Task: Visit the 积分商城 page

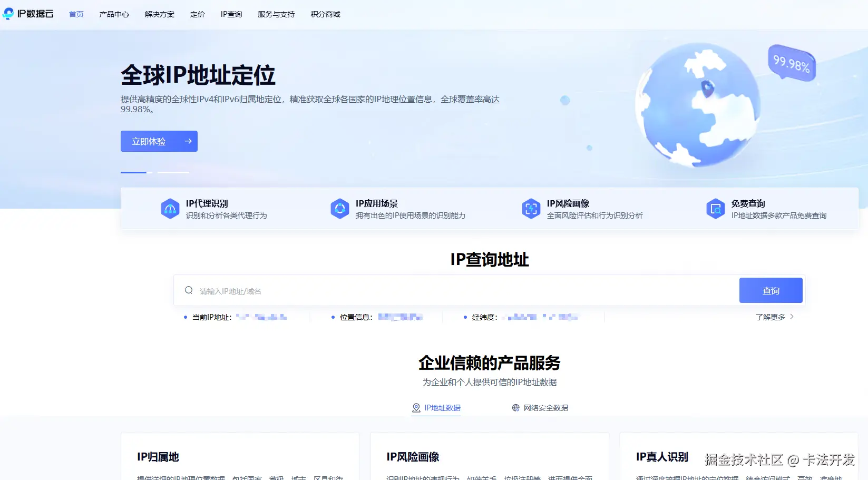Action: point(325,14)
